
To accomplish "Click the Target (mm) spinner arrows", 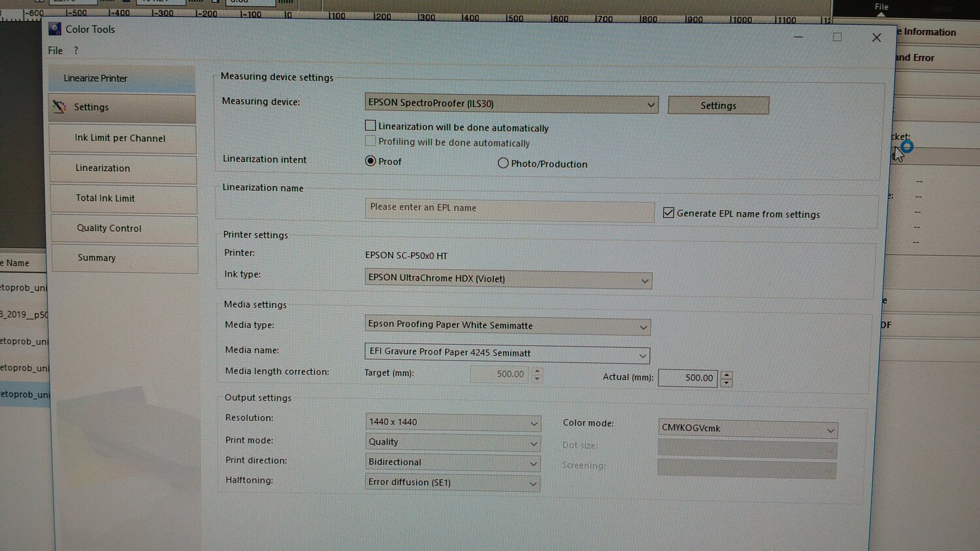I will (537, 375).
